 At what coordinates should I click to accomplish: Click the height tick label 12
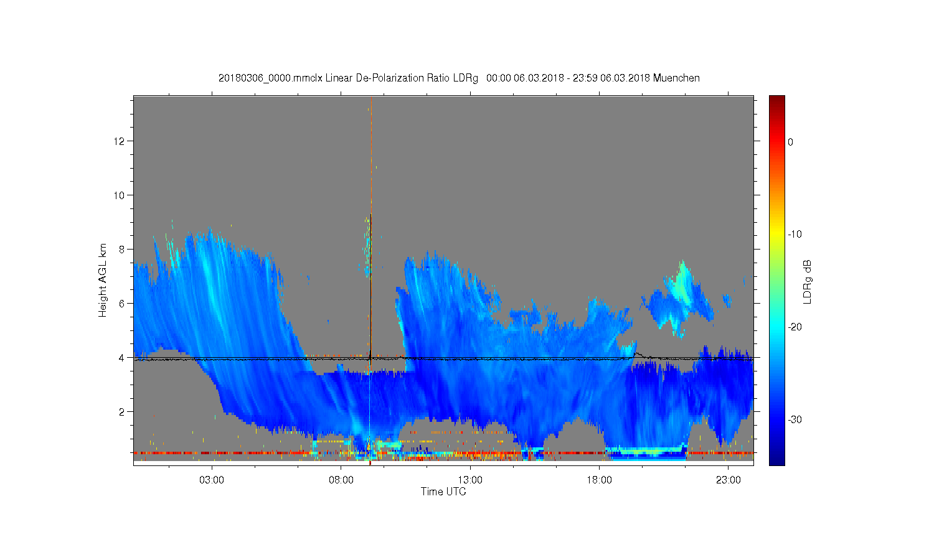(x=120, y=141)
